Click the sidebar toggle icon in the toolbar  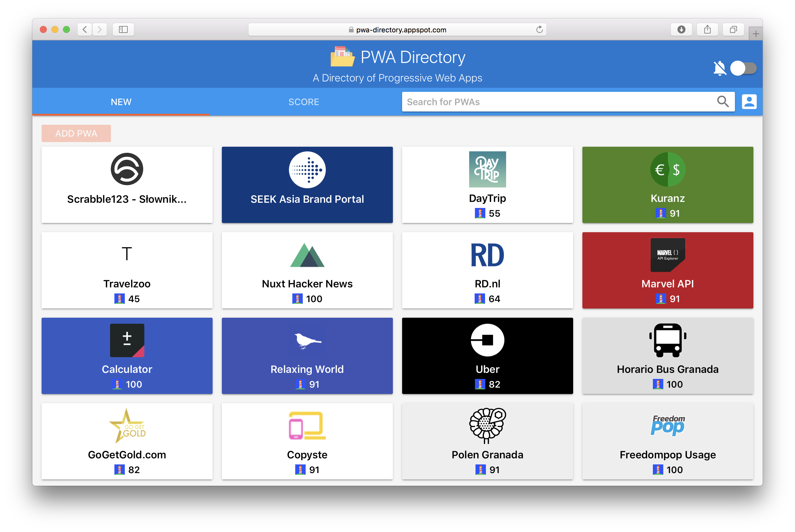pos(123,29)
